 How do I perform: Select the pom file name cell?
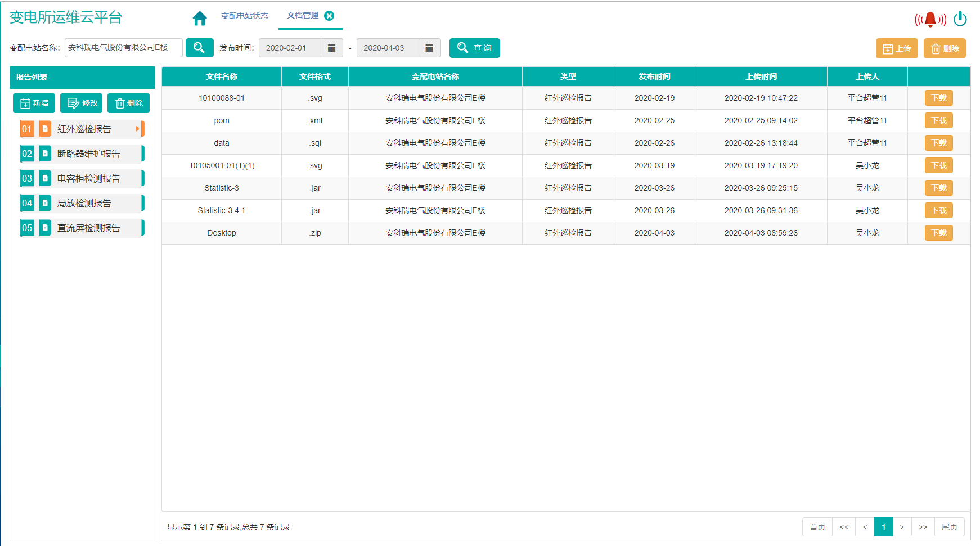pyautogui.click(x=222, y=120)
